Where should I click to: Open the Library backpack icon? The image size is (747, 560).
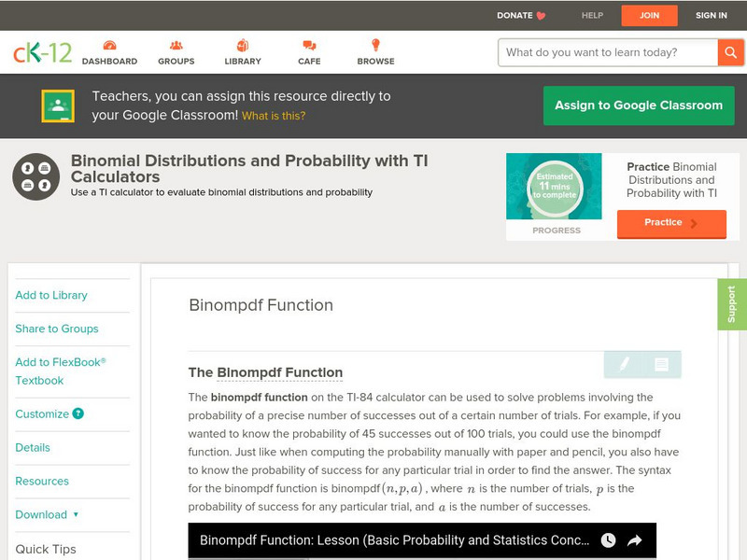pyautogui.click(x=243, y=45)
